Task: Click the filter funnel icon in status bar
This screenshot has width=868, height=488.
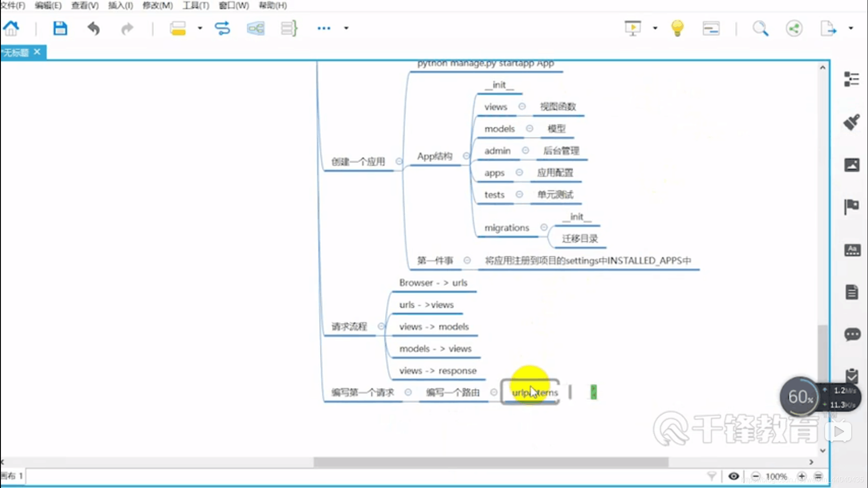Action: pos(712,476)
